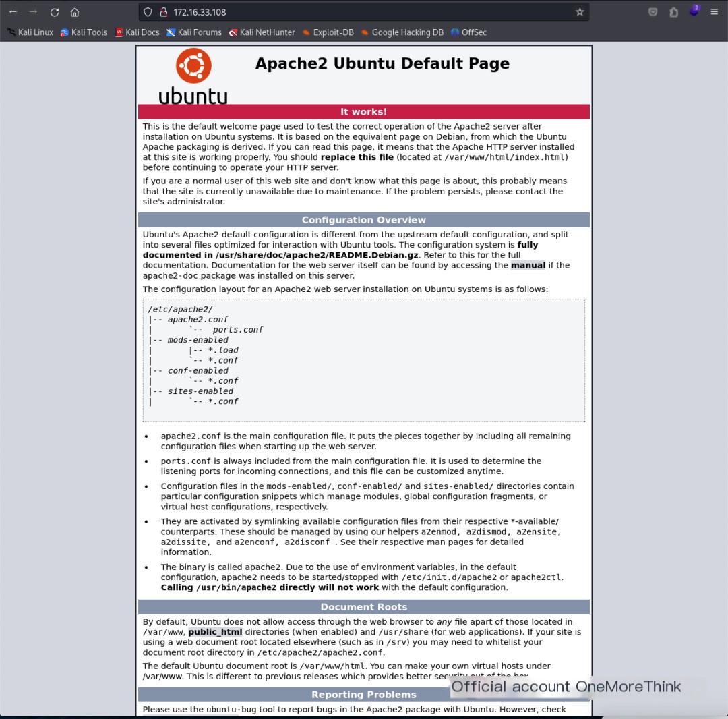The width and height of the screenshot is (728, 719).
Task: Open the Kali Forums bookmark
Action: [x=194, y=32]
